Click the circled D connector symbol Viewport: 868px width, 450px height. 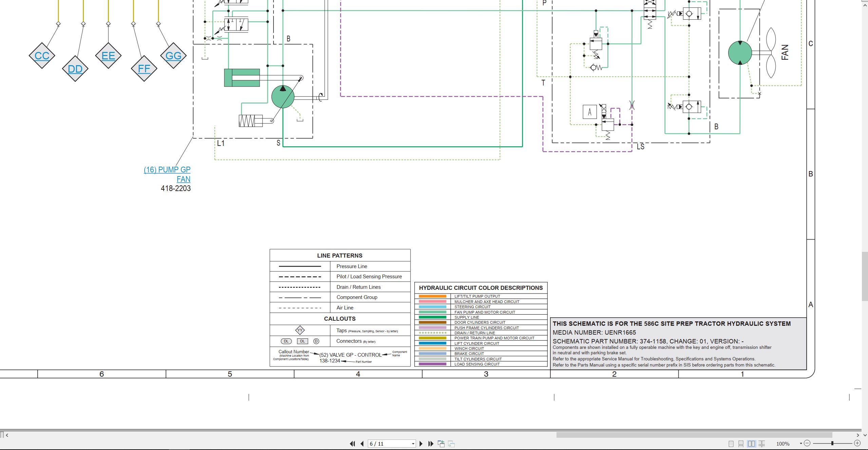tap(316, 341)
